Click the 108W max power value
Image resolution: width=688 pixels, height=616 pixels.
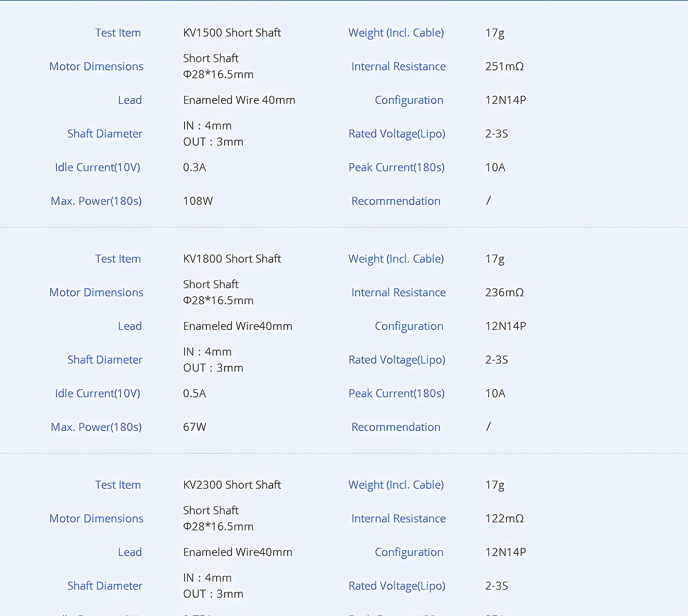click(198, 201)
